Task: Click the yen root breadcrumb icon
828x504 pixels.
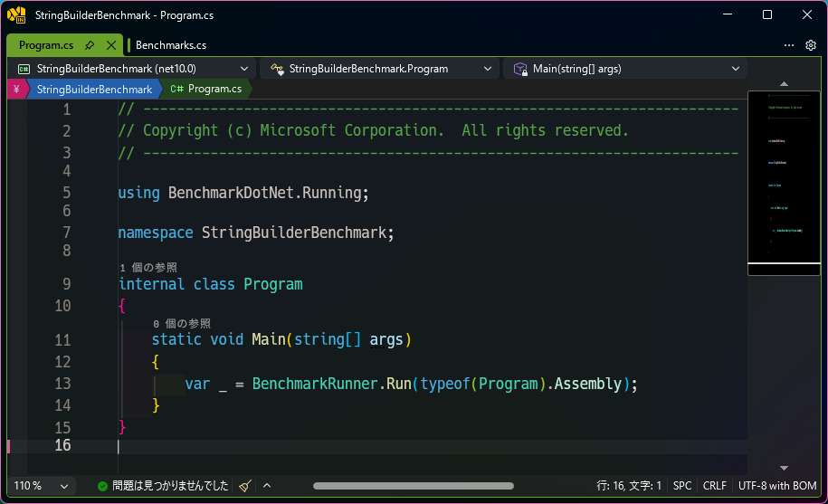Action: tap(16, 90)
